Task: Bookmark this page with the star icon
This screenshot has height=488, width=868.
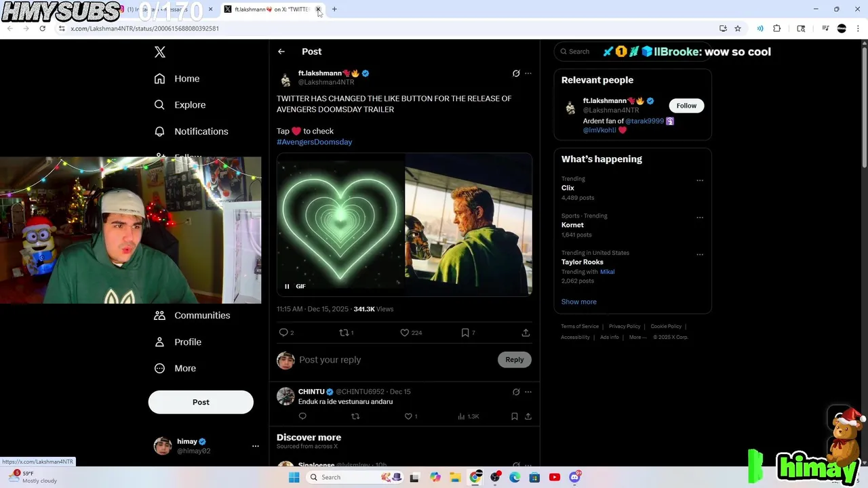Action: coord(738,28)
